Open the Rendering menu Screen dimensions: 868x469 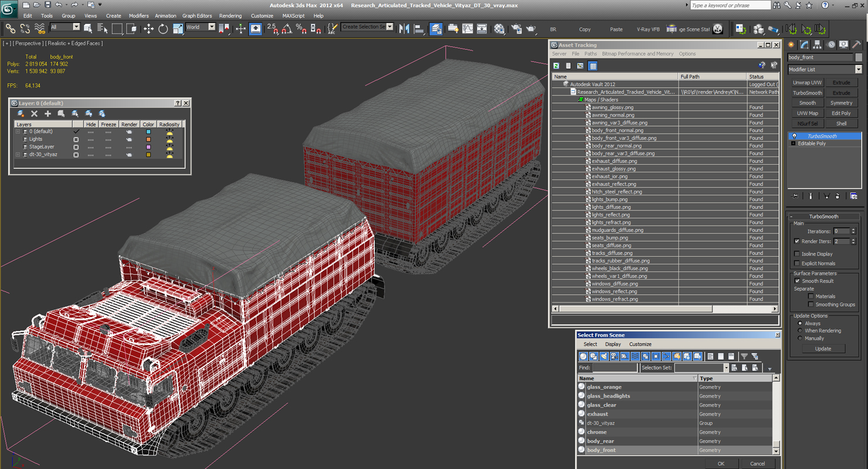pyautogui.click(x=230, y=16)
